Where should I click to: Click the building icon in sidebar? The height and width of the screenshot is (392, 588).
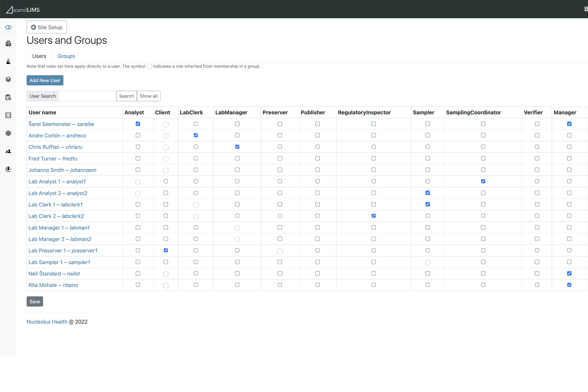(8, 43)
